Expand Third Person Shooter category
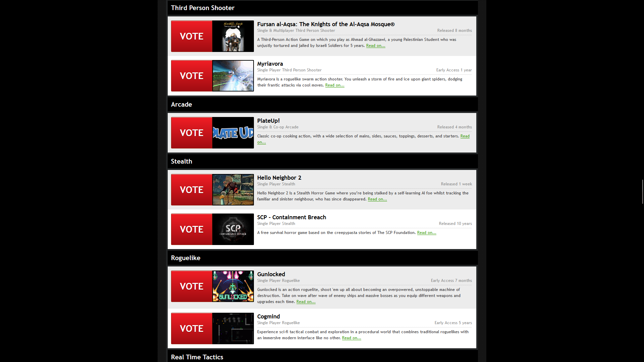This screenshot has height=362, width=644. point(203,7)
